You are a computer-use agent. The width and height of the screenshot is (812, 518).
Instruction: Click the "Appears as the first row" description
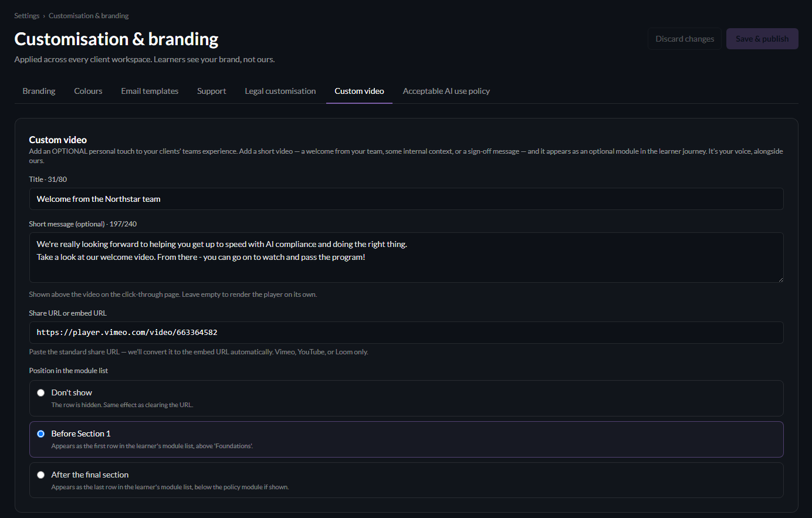pos(152,446)
